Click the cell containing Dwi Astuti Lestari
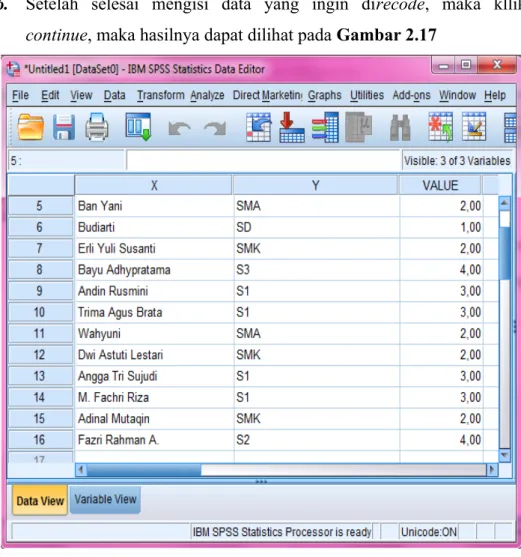This screenshot has height=557, width=521. click(x=154, y=355)
